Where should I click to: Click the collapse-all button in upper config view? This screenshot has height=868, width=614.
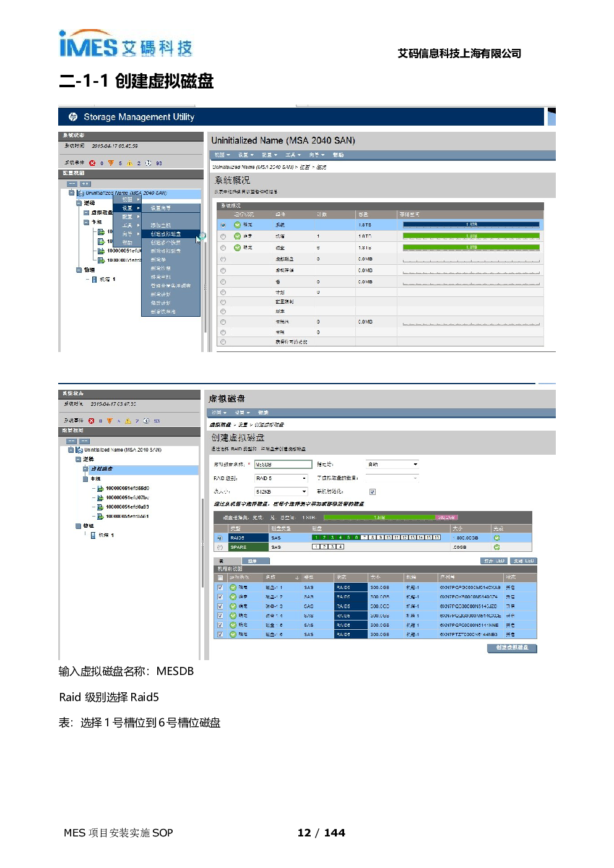click(72, 184)
